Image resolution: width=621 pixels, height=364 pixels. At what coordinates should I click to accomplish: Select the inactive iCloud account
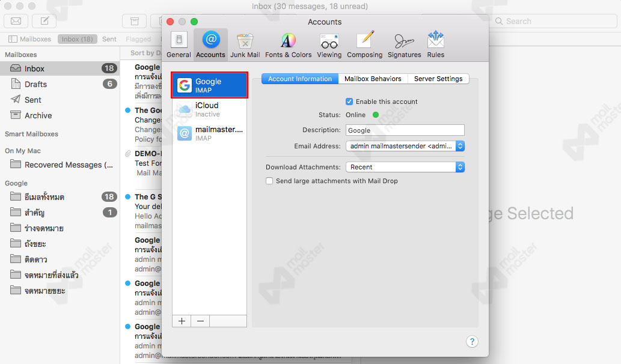[x=210, y=109]
